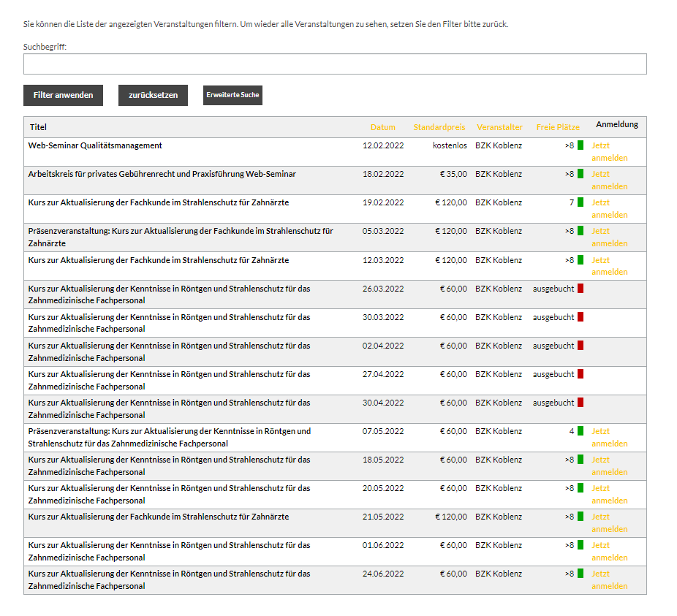
Task: Click red ausgebucht indicator for 26.03.2022 course
Action: coord(580,289)
